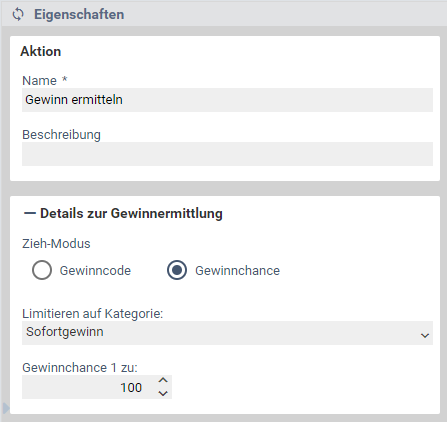
Task: Click the Beschreibung field label
Action: [x=61, y=135]
